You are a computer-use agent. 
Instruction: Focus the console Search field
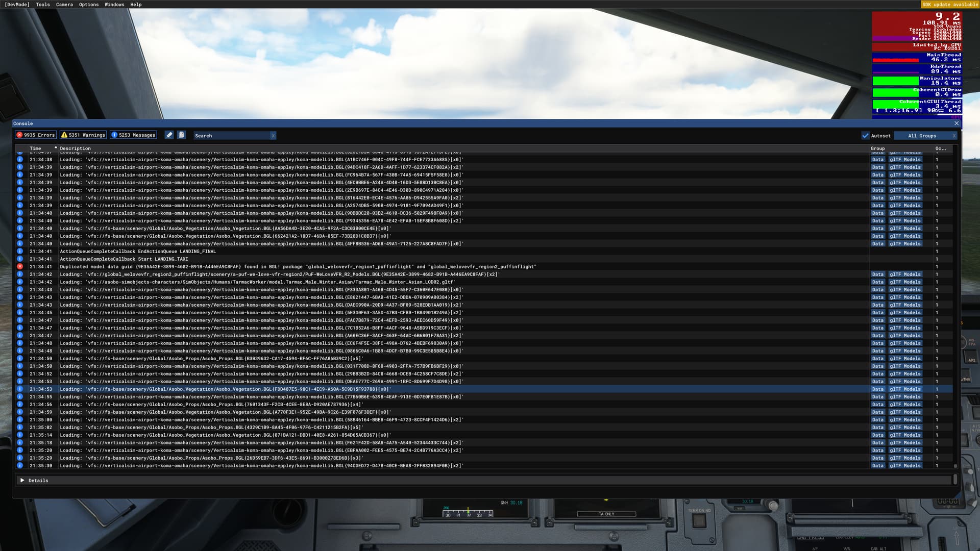pos(232,136)
